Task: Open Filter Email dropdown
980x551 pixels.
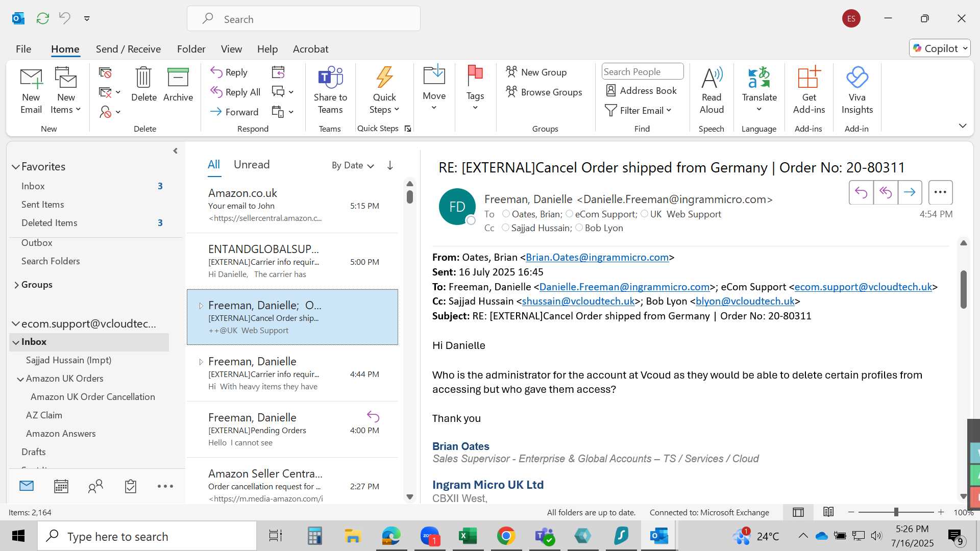Action: tap(638, 111)
